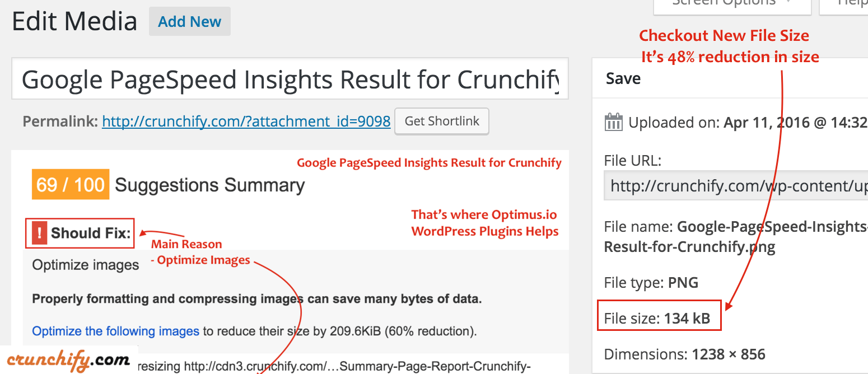Click the Add New button
The image size is (868, 374).
tap(189, 22)
